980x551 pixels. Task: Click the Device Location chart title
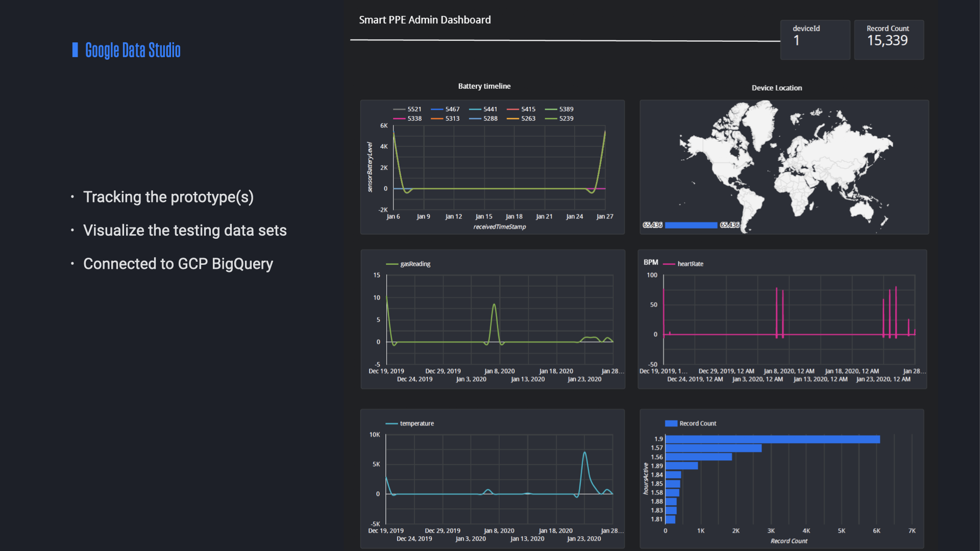click(x=777, y=88)
